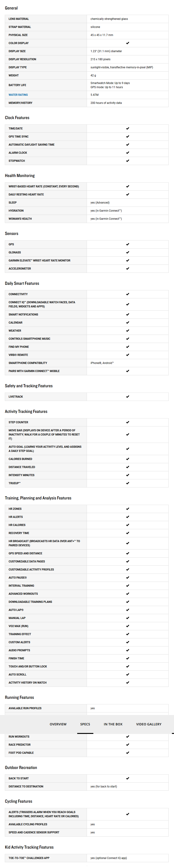The image size is (174, 868).
Task: Click the Step Counter checkmark icon
Action: point(127,422)
